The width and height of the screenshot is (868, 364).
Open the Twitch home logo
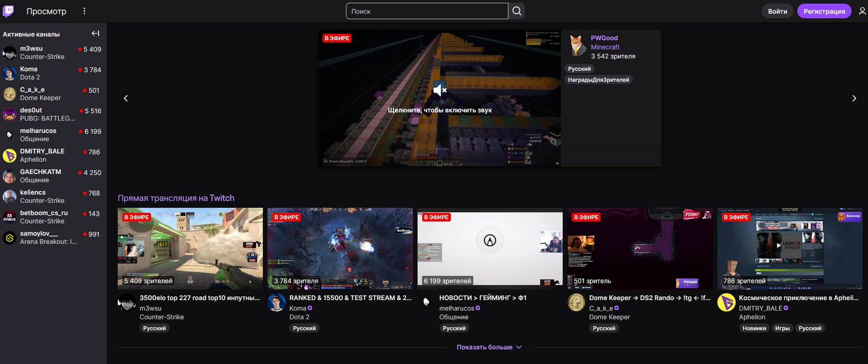[x=8, y=11]
